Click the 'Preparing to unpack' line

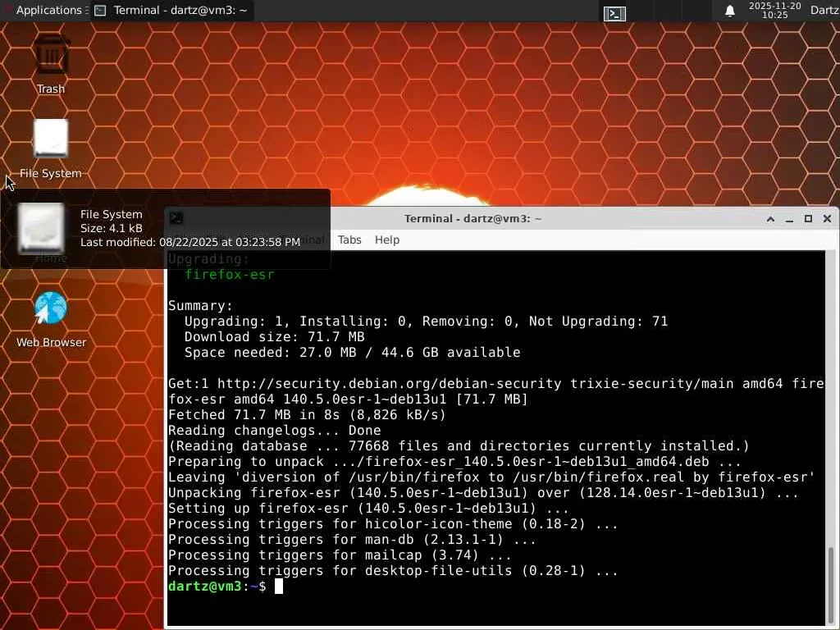(x=454, y=461)
